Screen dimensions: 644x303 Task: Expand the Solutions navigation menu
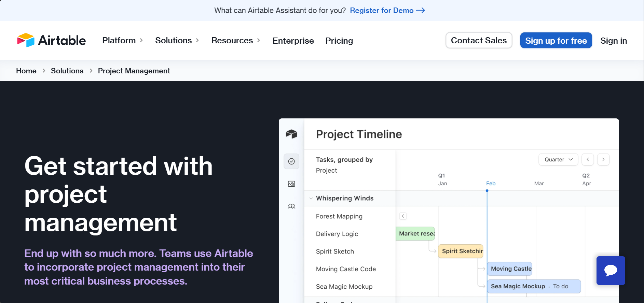tap(177, 41)
